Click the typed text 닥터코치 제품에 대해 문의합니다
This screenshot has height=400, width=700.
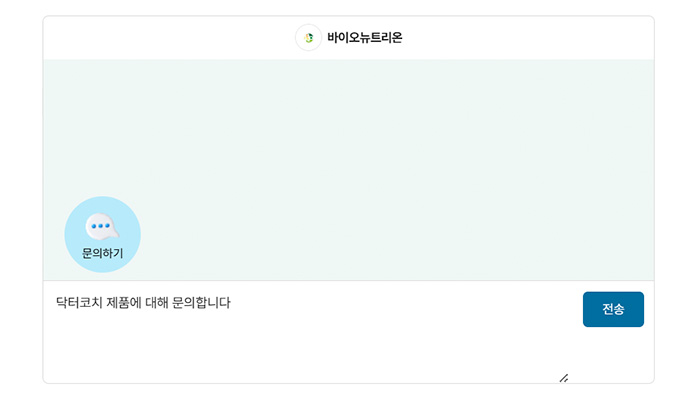click(143, 303)
